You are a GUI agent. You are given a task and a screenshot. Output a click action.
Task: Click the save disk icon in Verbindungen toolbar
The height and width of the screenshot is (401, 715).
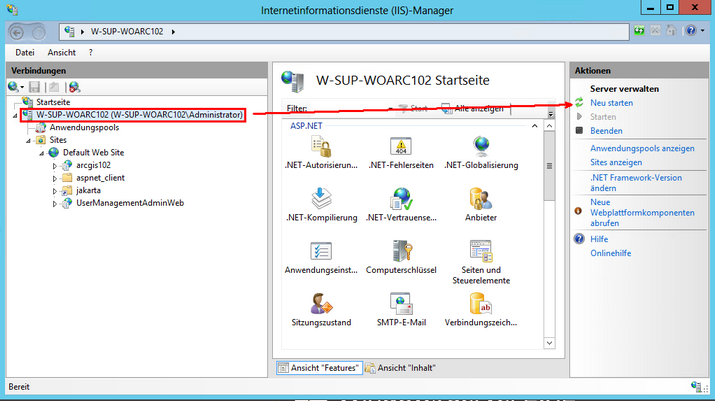[34, 87]
